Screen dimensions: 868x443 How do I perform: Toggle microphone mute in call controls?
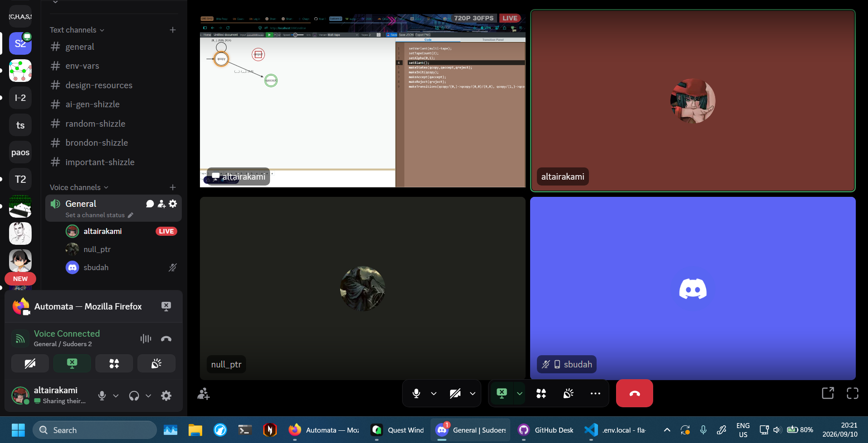416,394
